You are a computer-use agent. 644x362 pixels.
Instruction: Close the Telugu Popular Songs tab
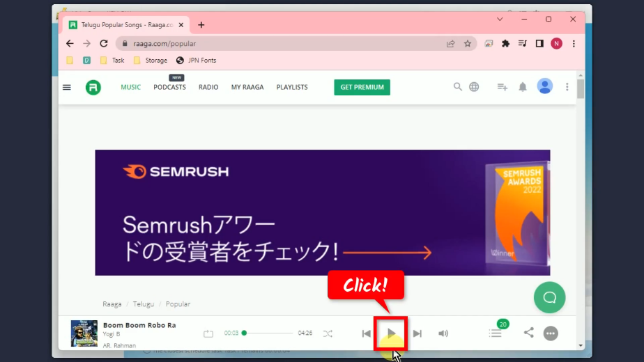click(181, 25)
